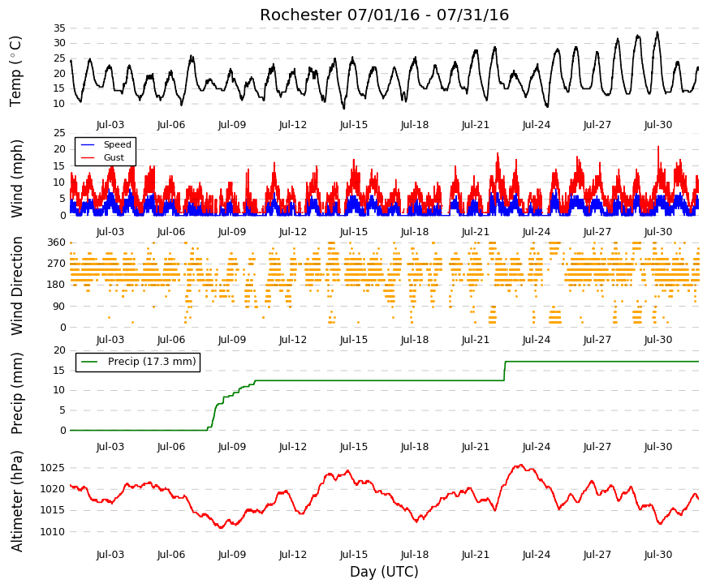Click Jul-21 tick under wind direction plot
This screenshot has width=707, height=588.
[x=475, y=339]
